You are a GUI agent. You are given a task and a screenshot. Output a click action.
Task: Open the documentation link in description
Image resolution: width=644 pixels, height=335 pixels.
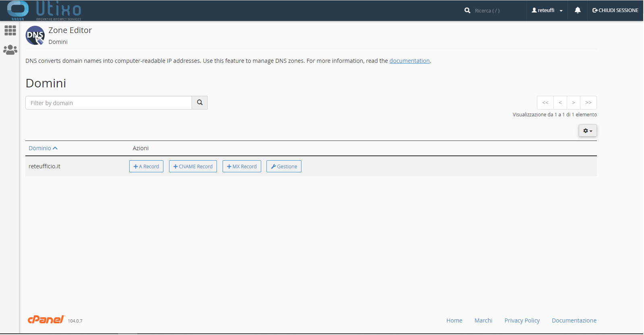click(409, 61)
